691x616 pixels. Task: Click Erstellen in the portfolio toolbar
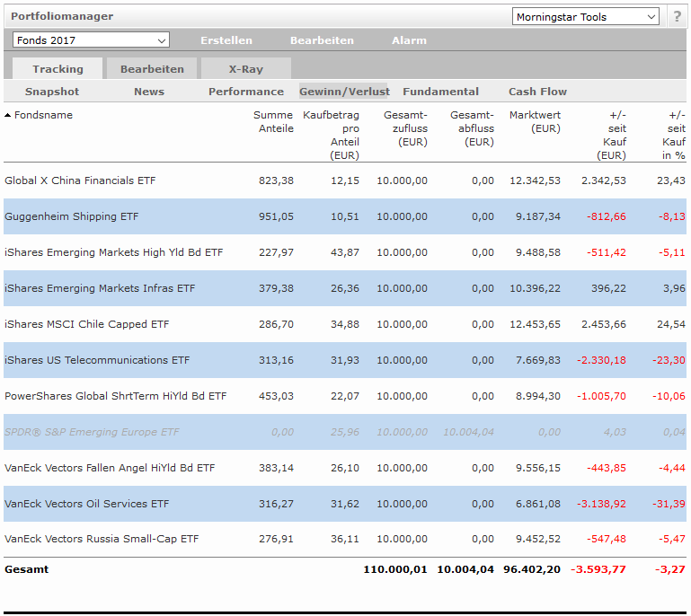coord(226,40)
